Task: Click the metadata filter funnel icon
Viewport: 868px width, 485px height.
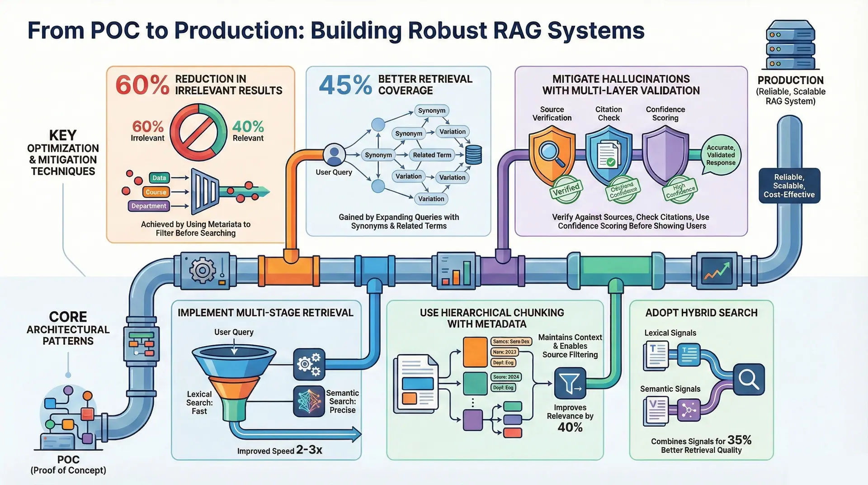Action: point(206,192)
